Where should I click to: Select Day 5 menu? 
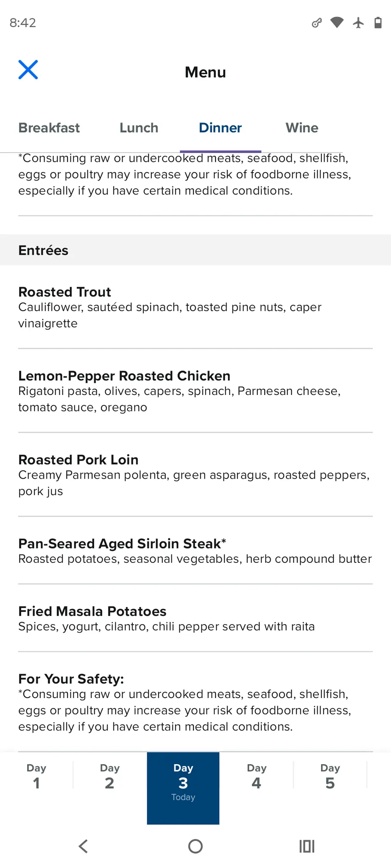point(330,776)
